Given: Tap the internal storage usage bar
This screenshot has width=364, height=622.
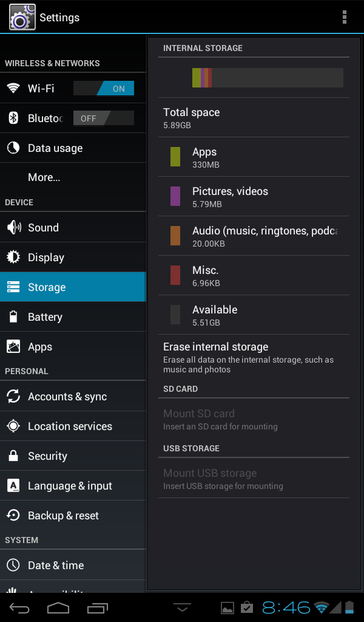Looking at the screenshot, I should coord(268,78).
